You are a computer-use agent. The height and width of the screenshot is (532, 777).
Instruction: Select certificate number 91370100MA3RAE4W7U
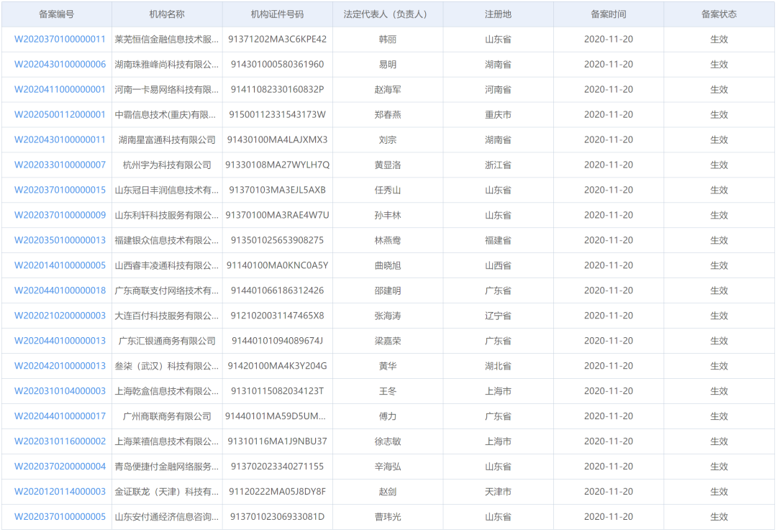pos(278,215)
